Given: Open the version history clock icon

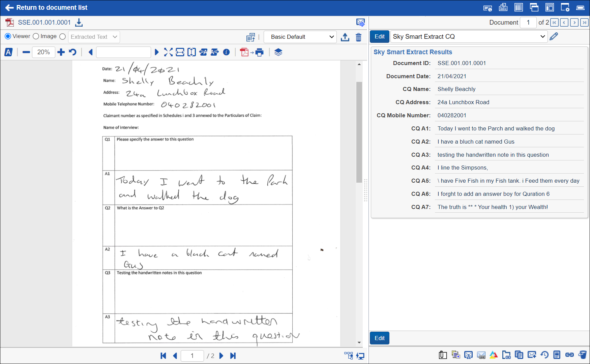Looking at the screenshot, I should click(544, 355).
